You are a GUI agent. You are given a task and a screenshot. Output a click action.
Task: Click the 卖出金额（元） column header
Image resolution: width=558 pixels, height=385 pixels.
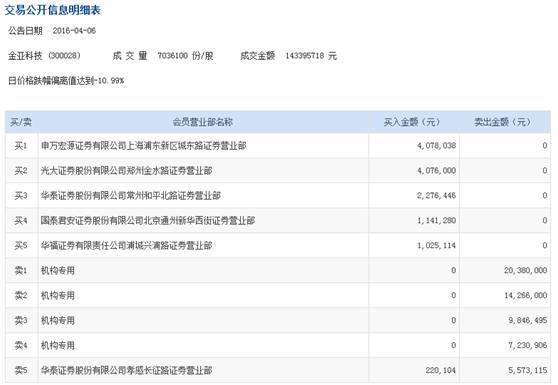tap(502, 122)
